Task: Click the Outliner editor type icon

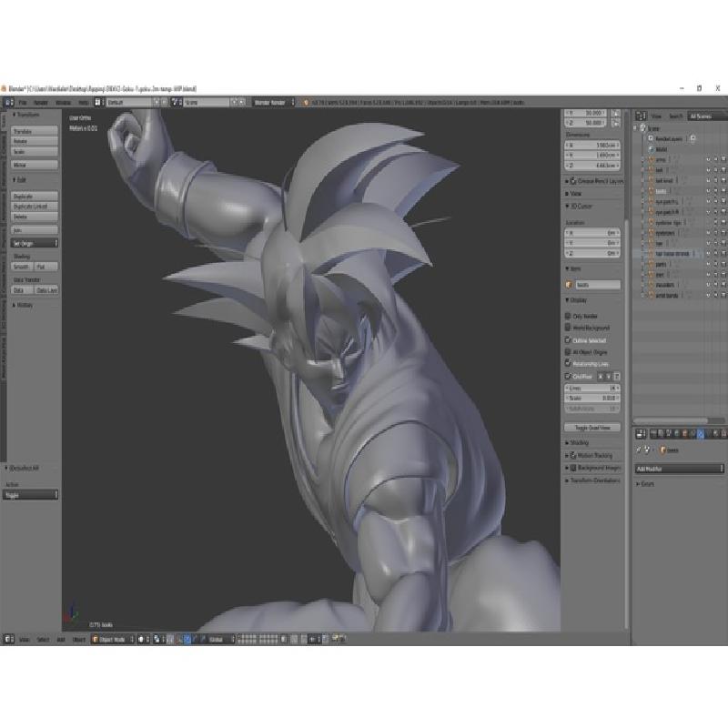Action: click(x=642, y=116)
